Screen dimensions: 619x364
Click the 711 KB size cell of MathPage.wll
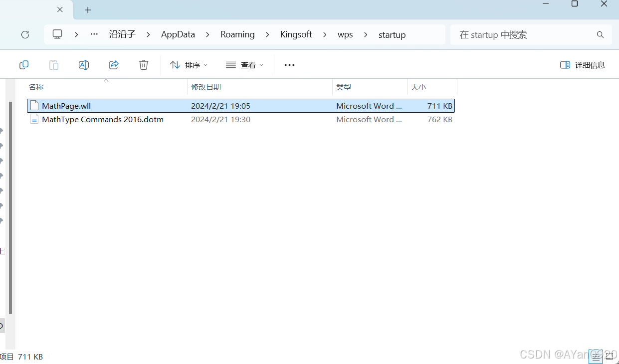tap(440, 106)
